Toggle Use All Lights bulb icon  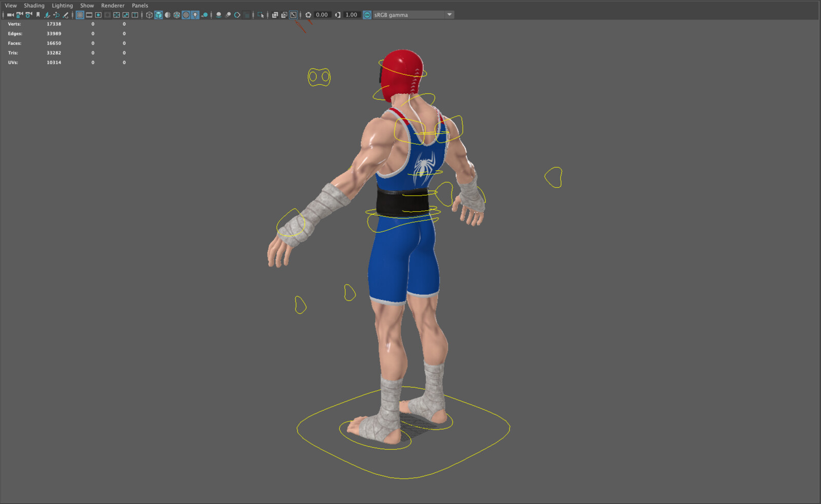click(196, 15)
